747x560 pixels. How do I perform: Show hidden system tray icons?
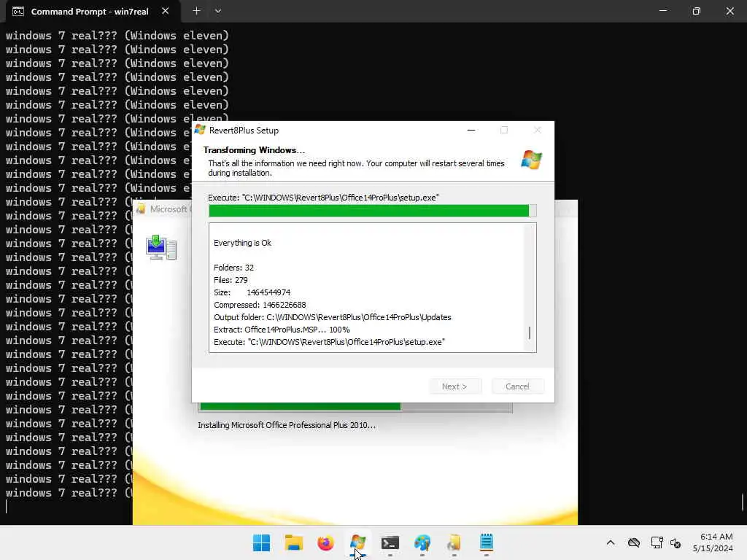click(x=611, y=542)
